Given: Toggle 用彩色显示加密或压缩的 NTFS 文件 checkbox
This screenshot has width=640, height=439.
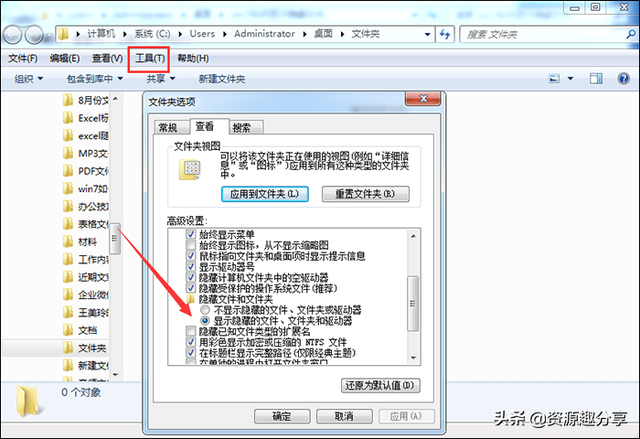Looking at the screenshot, I should point(191,342).
